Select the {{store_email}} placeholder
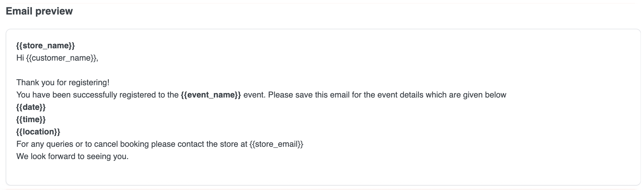The width and height of the screenshot is (644, 190). pyautogui.click(x=276, y=144)
